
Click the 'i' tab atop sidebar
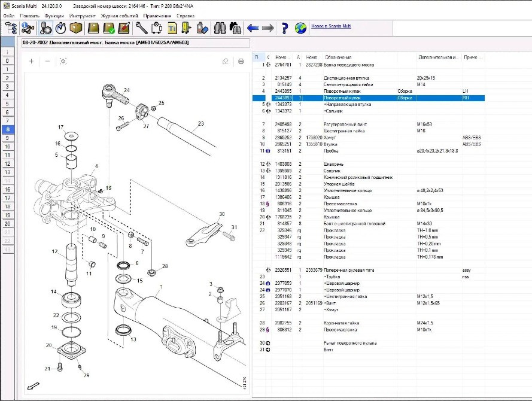[7, 52]
